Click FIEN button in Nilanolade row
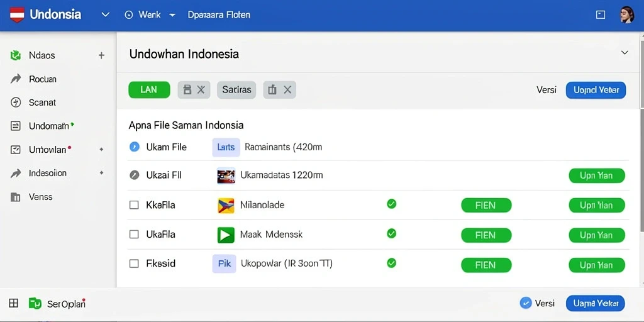This screenshot has width=644, height=322. [x=486, y=205]
